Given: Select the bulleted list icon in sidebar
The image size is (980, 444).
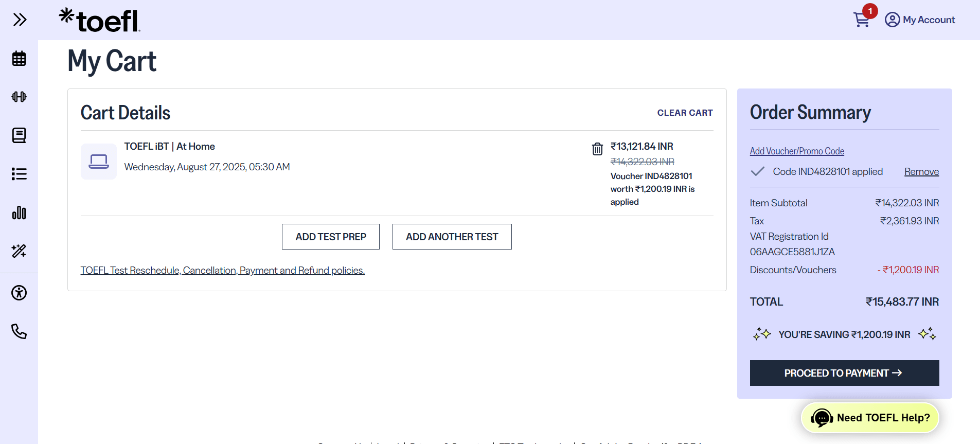Looking at the screenshot, I should tap(19, 174).
